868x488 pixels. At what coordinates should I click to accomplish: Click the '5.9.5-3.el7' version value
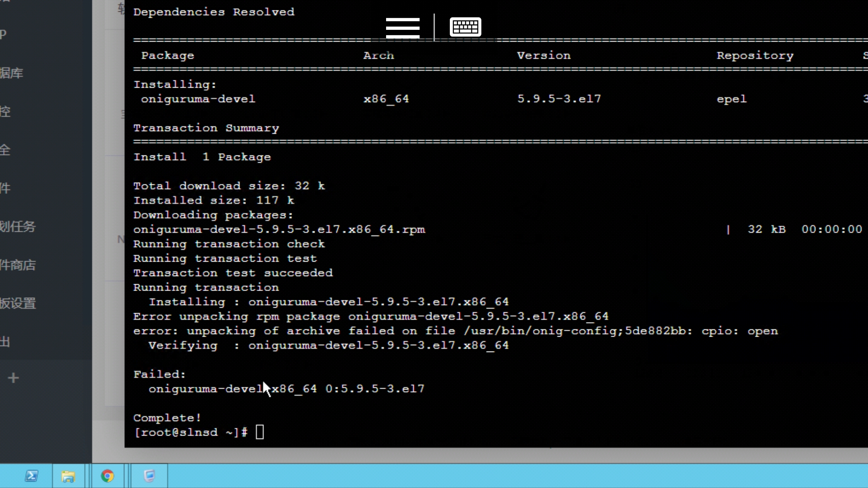[x=559, y=99]
